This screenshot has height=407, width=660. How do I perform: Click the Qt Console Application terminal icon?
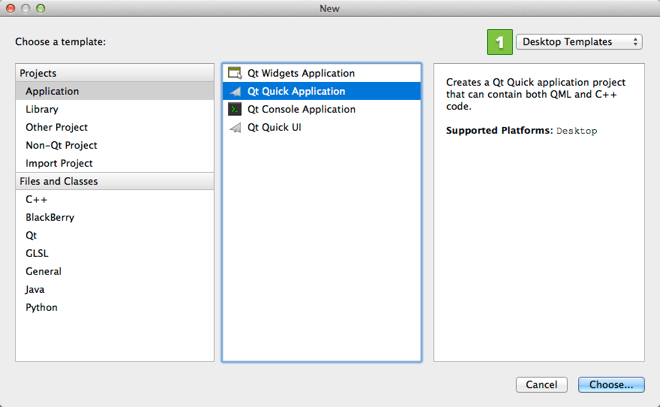tap(235, 109)
